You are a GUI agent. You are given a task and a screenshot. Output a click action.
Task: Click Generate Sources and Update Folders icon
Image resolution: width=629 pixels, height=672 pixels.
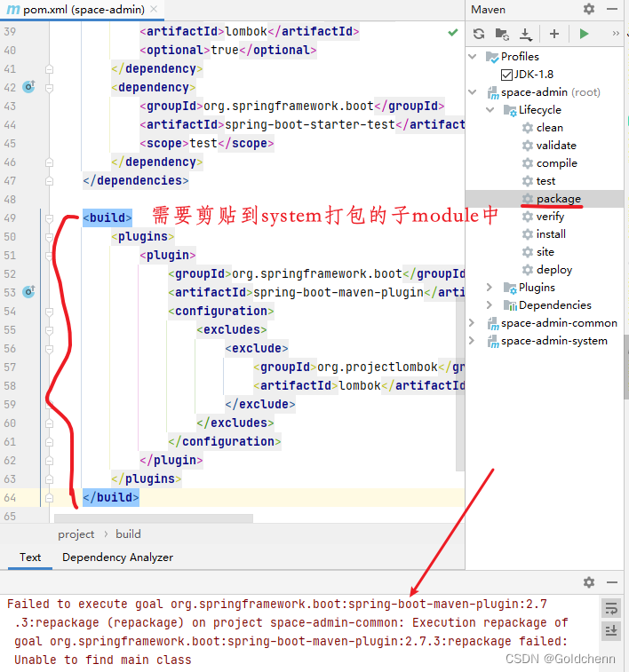(502, 34)
